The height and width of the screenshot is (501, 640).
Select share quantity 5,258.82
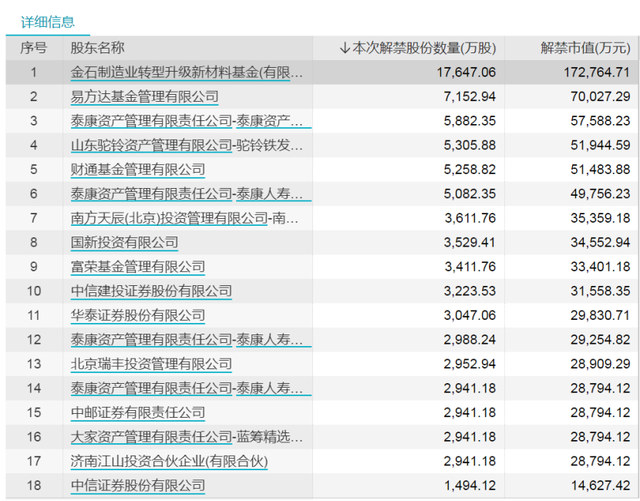(x=470, y=169)
